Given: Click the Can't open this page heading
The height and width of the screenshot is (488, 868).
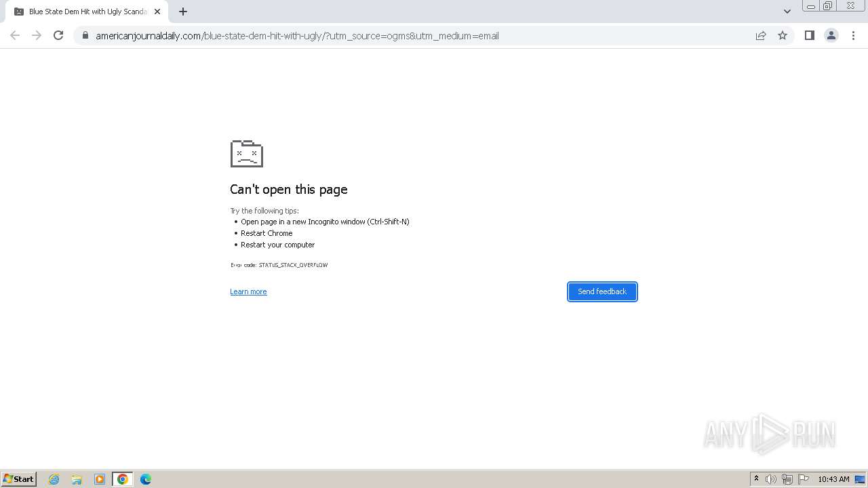Looking at the screenshot, I should tap(289, 189).
